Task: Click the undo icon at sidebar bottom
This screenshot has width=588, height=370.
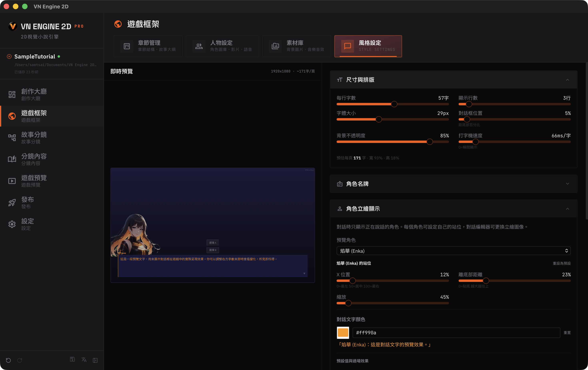Action: click(x=8, y=360)
